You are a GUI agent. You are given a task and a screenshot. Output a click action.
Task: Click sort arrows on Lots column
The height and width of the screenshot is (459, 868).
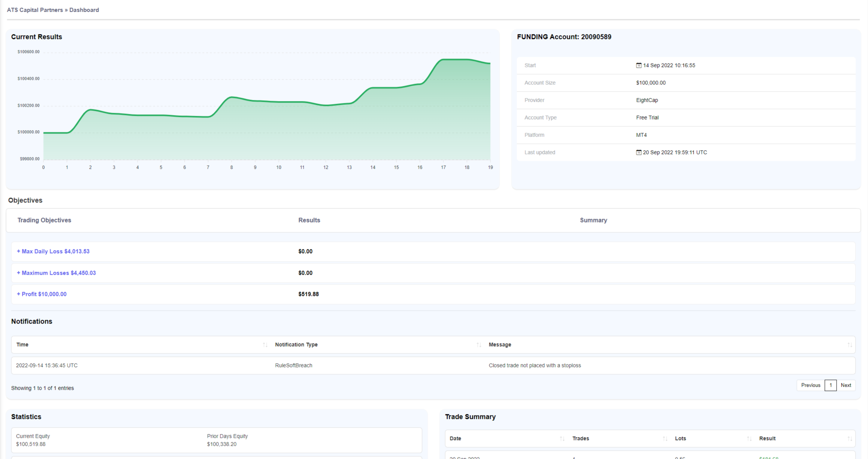click(x=749, y=439)
